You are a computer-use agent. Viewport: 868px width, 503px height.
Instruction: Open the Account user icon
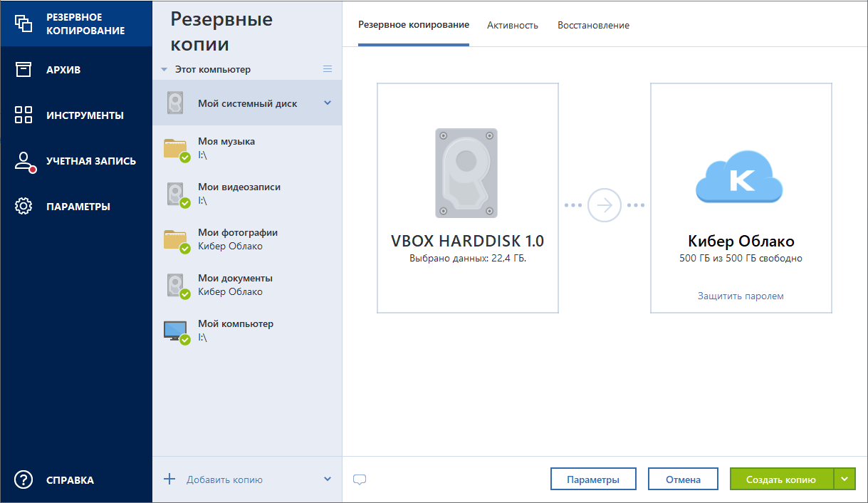(x=24, y=161)
